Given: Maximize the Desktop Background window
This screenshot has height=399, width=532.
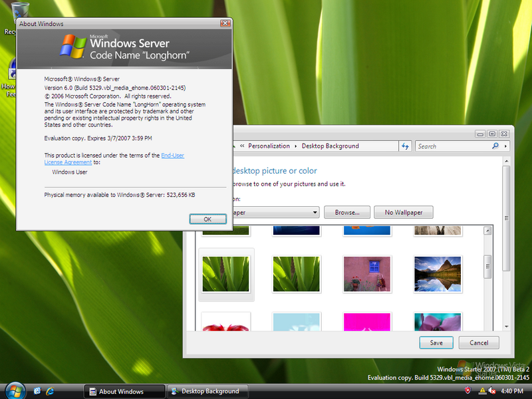Looking at the screenshot, I should [x=492, y=134].
